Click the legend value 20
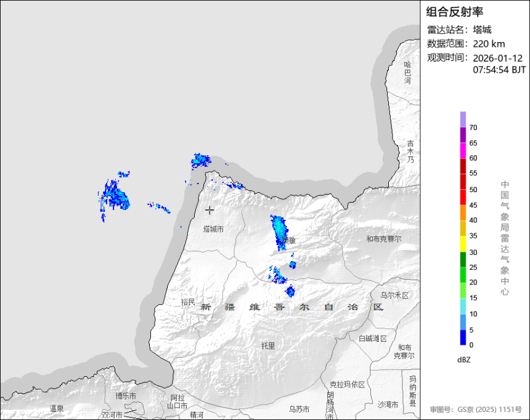This screenshot has width=530, height=420. (473, 282)
